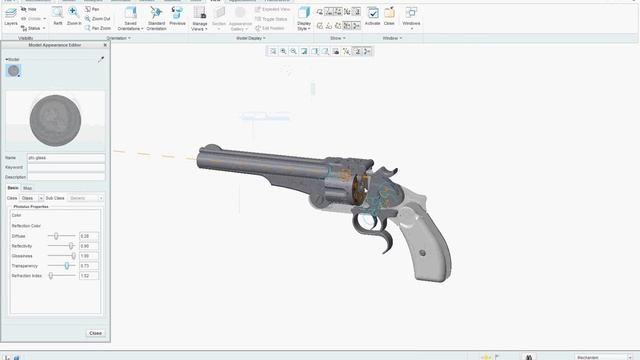Screen dimensions: 640x360
Task: Toggle annotation display in Show group bottom row
Action: pyautogui.click(x=347, y=26)
